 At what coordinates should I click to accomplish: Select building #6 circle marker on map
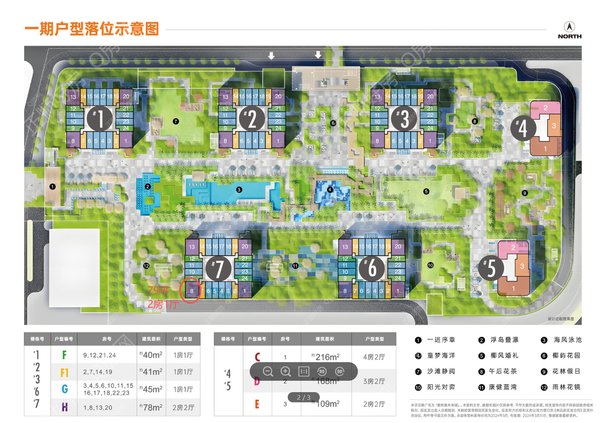pos(371,268)
